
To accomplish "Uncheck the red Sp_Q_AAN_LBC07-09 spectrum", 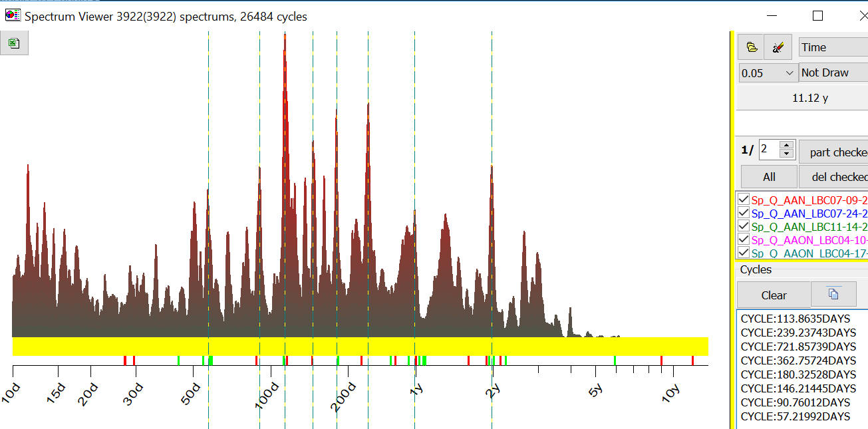I will pyautogui.click(x=744, y=200).
